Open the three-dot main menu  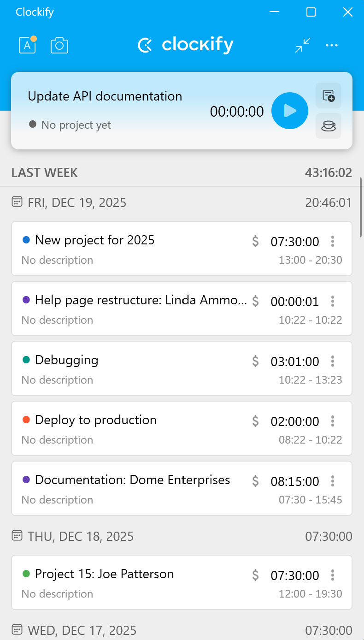[332, 45]
